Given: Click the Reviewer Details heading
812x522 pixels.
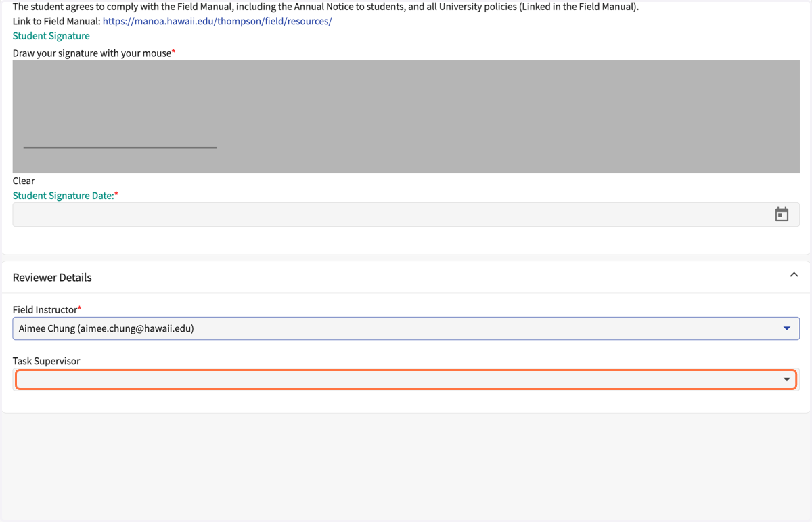Looking at the screenshot, I should [52, 278].
